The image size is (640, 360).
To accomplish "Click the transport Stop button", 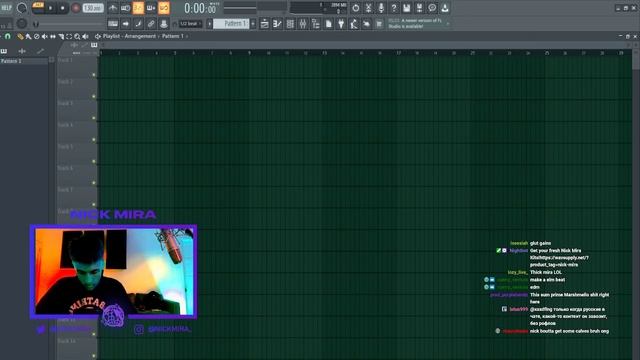I will tap(62, 8).
